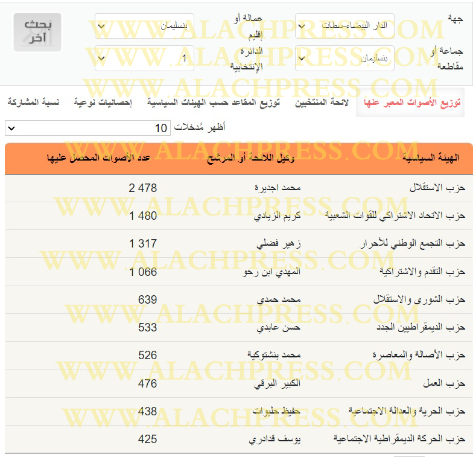Sort by وكيل اللائحة أو المرشح header
Image resolution: width=476 pixels, height=457 pixels.
[251, 158]
